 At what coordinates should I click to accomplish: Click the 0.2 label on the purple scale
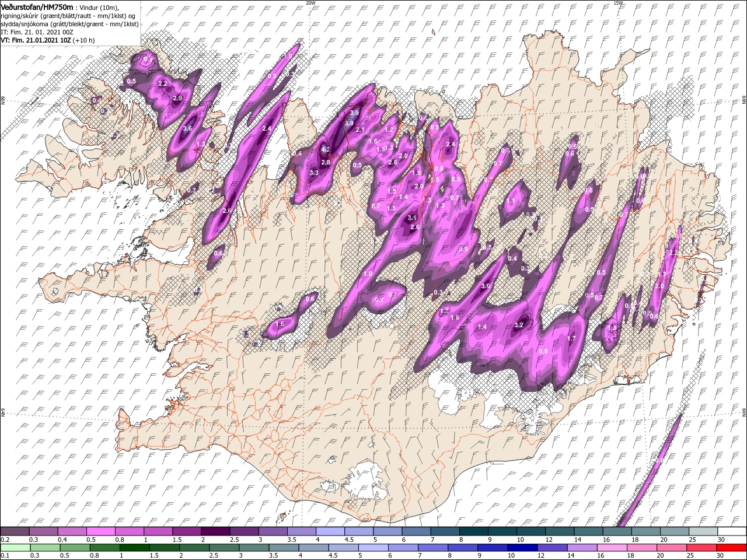coord(5,540)
